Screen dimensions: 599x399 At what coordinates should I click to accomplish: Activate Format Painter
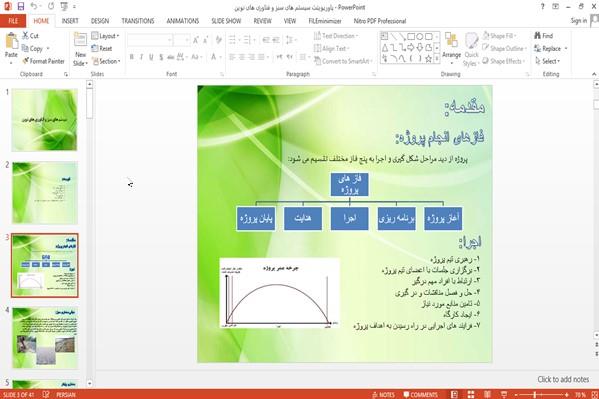[x=43, y=61]
